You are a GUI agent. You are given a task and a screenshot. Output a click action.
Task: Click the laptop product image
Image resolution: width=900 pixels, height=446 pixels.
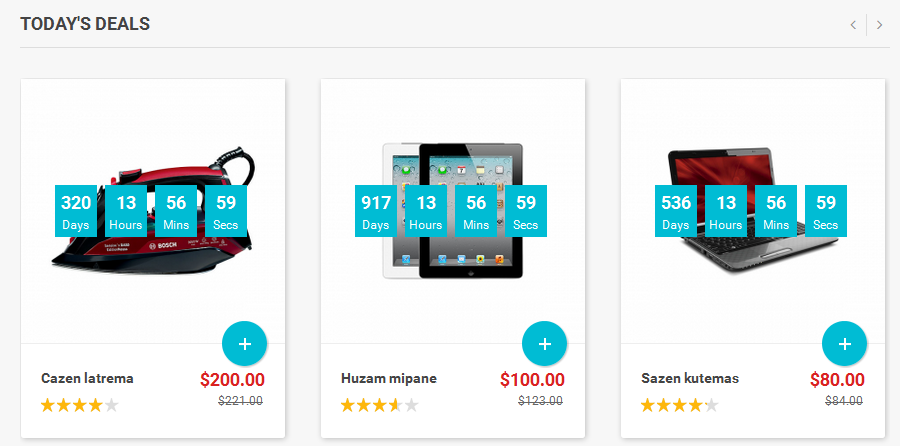[753, 211]
